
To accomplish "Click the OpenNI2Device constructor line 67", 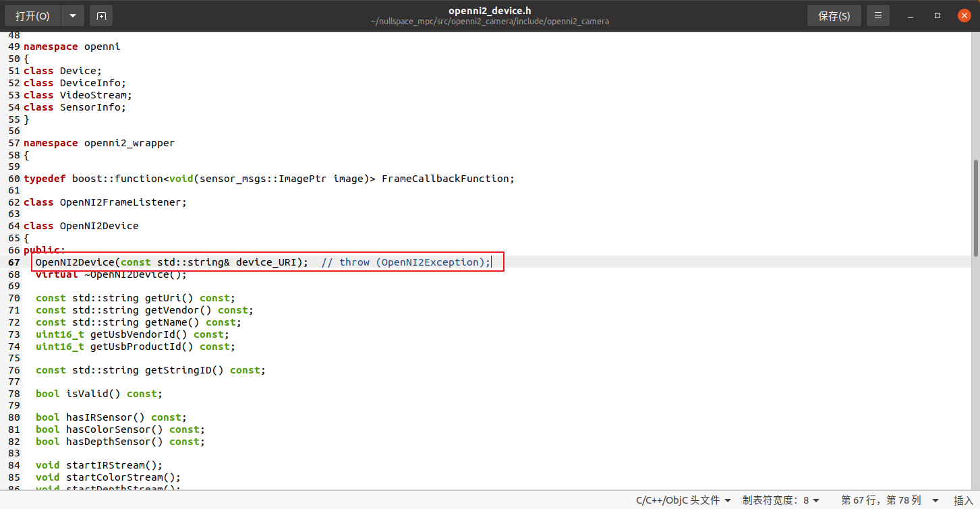I will tap(264, 262).
